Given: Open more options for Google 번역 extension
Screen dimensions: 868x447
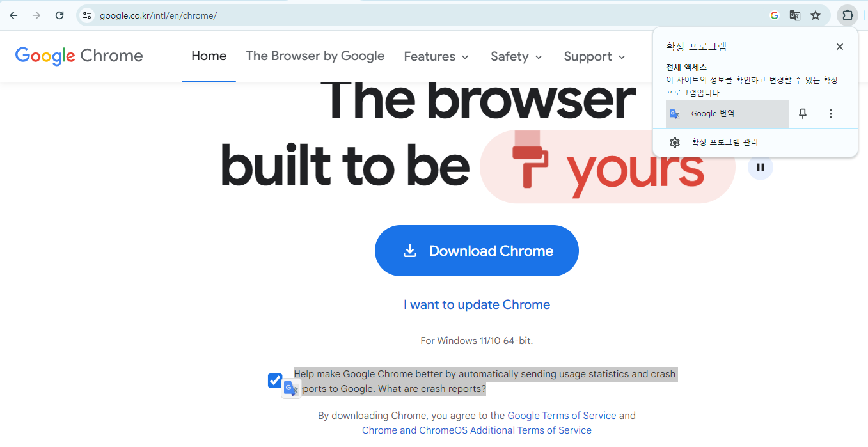Looking at the screenshot, I should click(831, 114).
